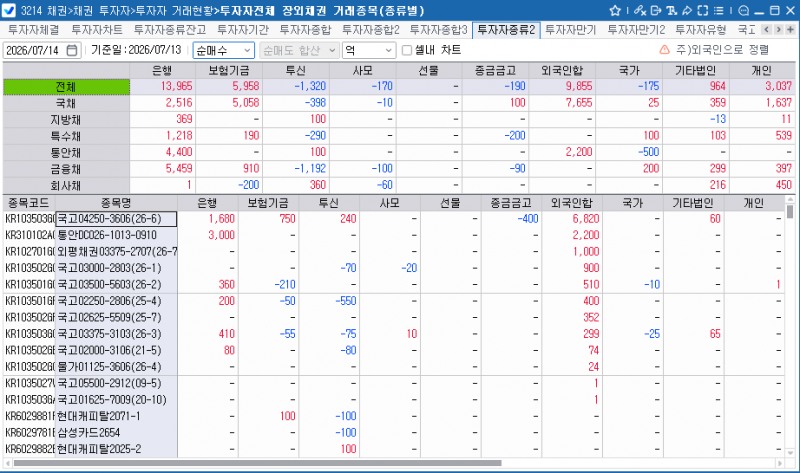This screenshot has width=800, height=473.
Task: Select bond 통안DC026-1013-0910
Action: tap(116, 235)
